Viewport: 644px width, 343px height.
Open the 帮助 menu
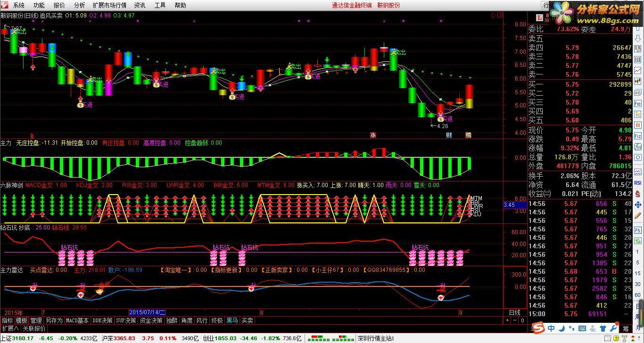click(181, 5)
